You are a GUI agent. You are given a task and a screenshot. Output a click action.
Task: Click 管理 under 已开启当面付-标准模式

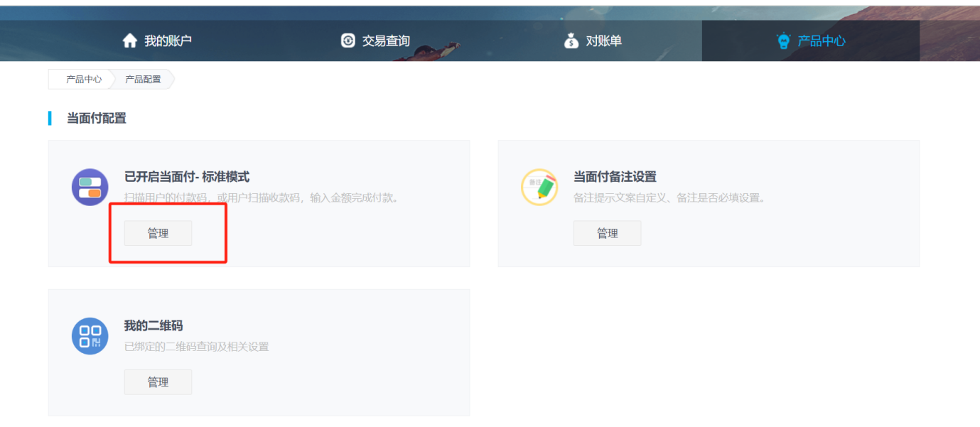158,233
